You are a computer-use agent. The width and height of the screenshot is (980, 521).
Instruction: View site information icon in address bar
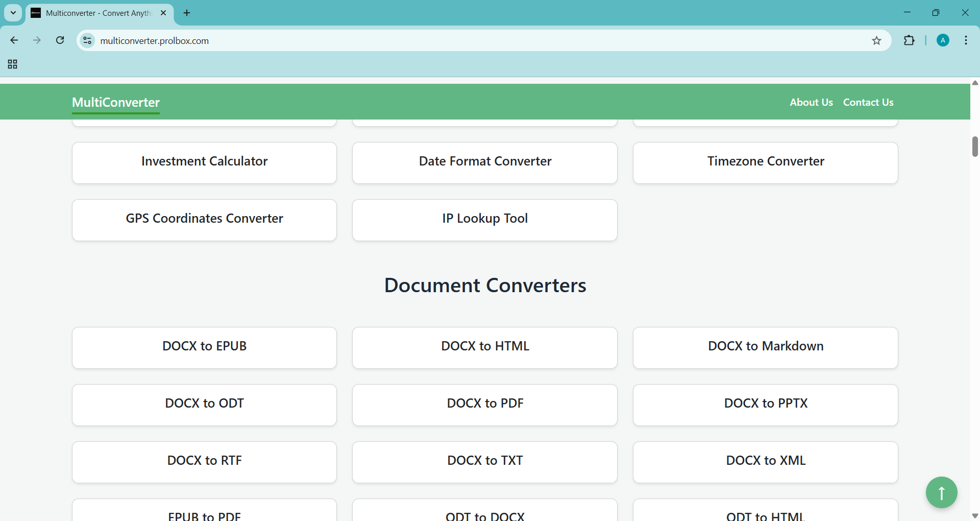pos(88,40)
